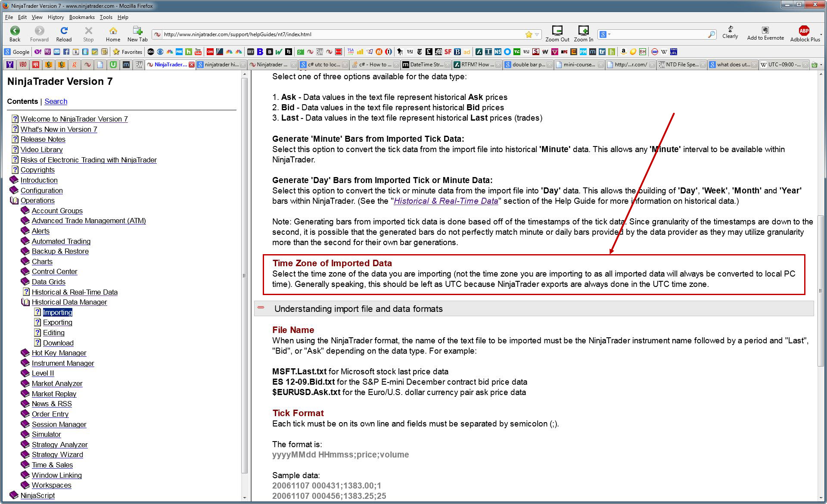This screenshot has width=827, height=504.
Task: Expand the NinjaScript book in contents tree
Action: 14,495
